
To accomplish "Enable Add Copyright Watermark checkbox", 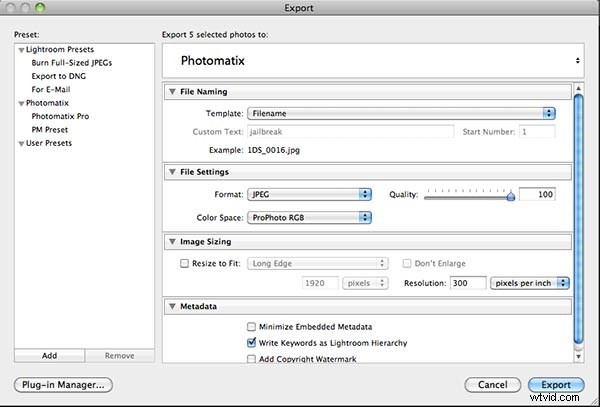I will tap(251, 358).
